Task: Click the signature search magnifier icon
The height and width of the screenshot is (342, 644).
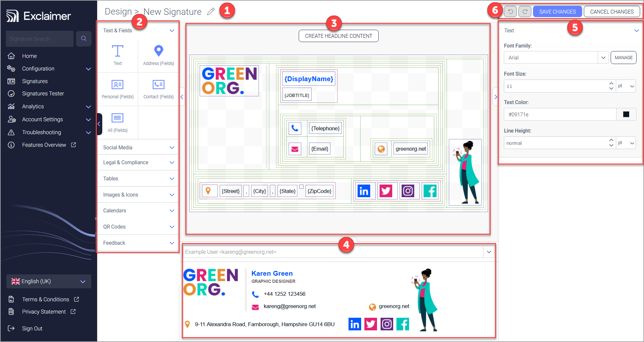Action: [84, 39]
